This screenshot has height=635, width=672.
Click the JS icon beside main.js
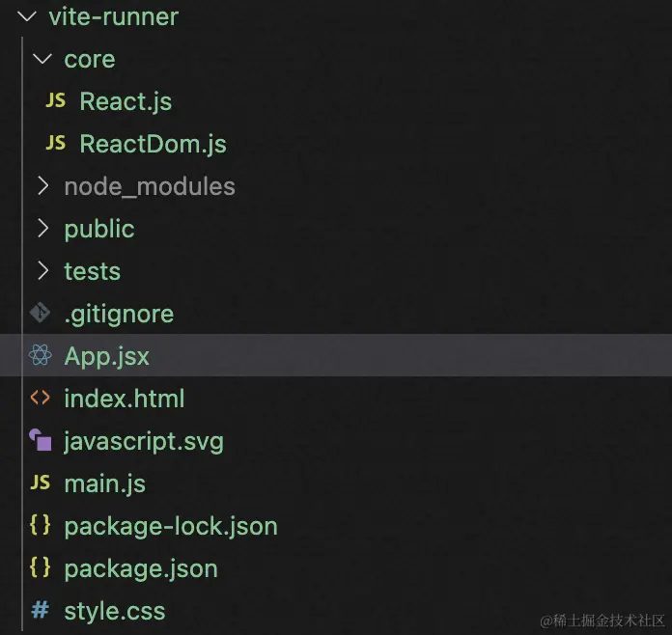41,483
